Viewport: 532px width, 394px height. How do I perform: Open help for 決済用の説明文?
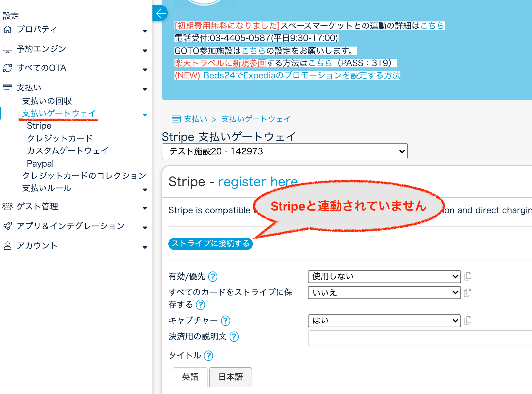(x=234, y=337)
